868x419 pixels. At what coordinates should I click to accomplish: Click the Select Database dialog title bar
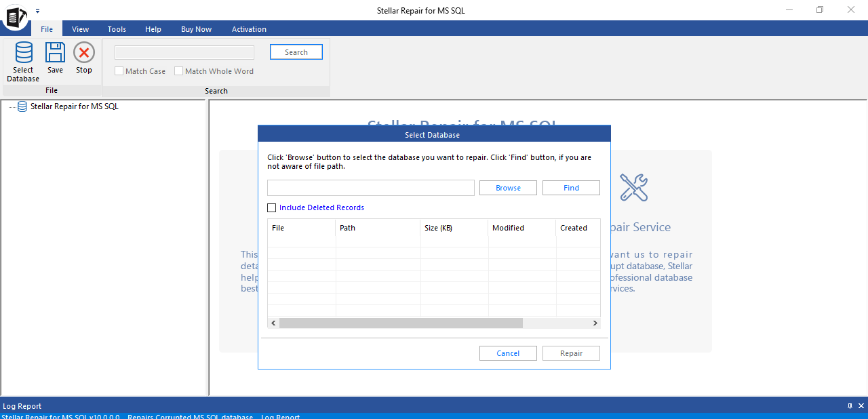click(434, 134)
